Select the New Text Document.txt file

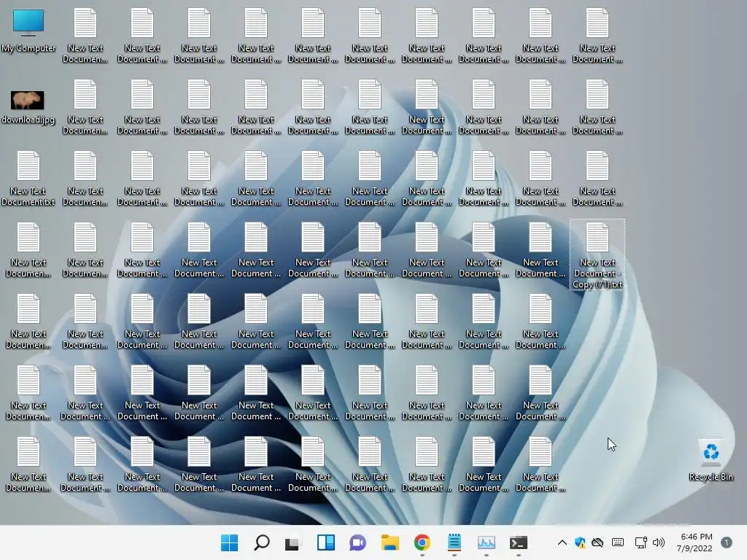28,178
